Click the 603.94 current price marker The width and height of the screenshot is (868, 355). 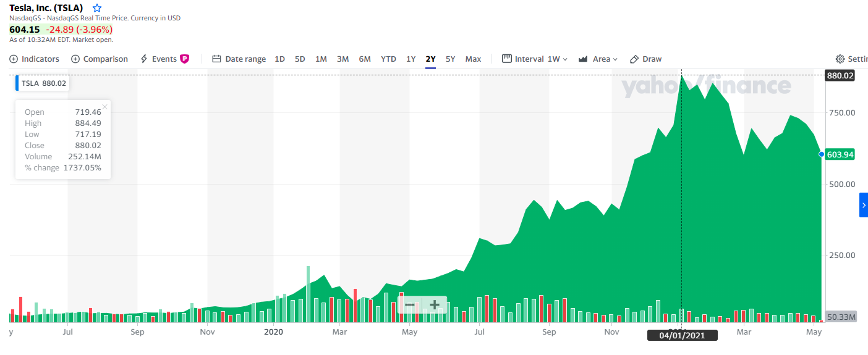click(x=840, y=154)
